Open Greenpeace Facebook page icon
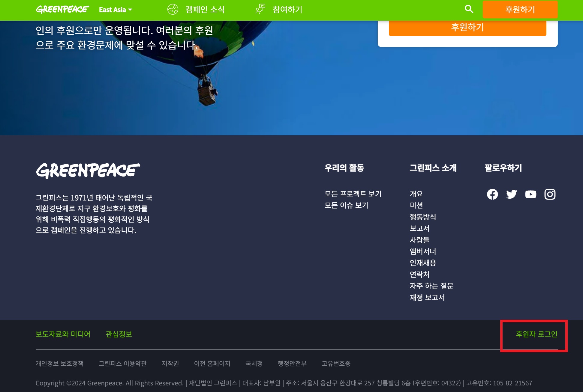Viewport: 583px width, 392px height. pos(492,194)
